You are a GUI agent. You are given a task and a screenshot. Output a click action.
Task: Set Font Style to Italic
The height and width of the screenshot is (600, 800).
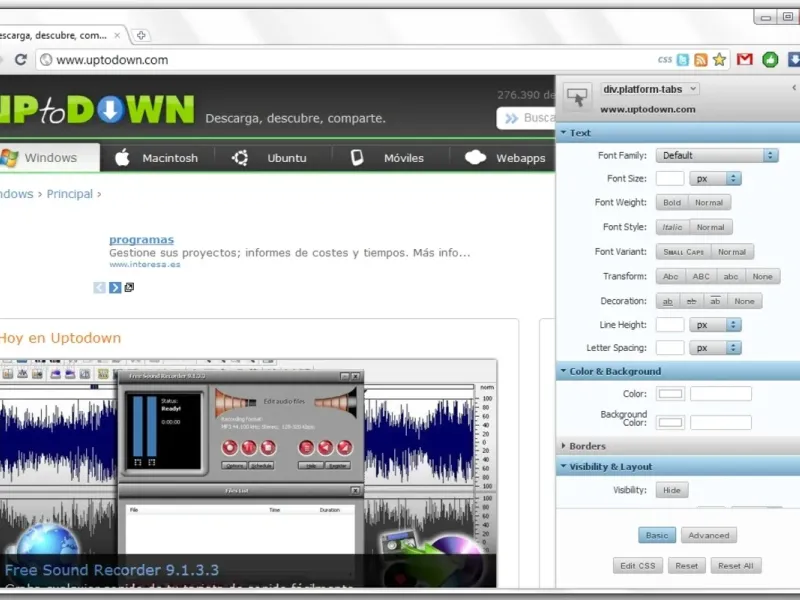coord(672,227)
